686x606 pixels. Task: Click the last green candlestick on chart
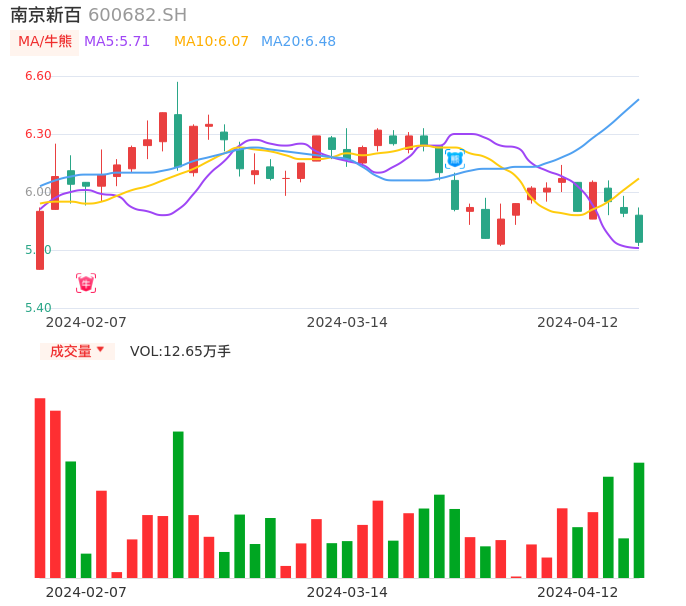click(638, 228)
